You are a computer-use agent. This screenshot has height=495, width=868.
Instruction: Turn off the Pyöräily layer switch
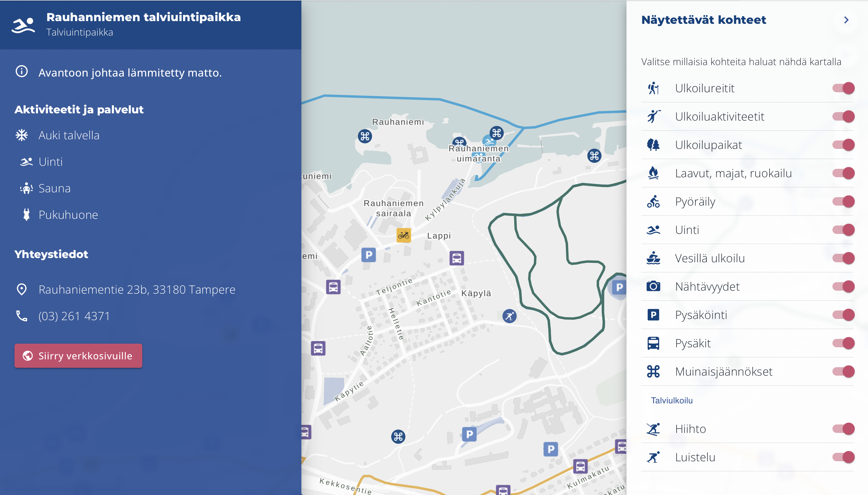pyautogui.click(x=843, y=202)
